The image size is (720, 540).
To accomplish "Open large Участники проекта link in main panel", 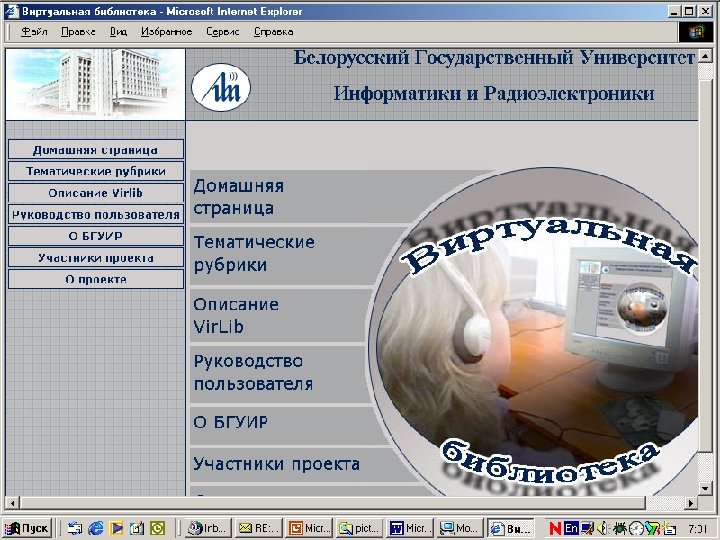I will pyautogui.click(x=276, y=464).
